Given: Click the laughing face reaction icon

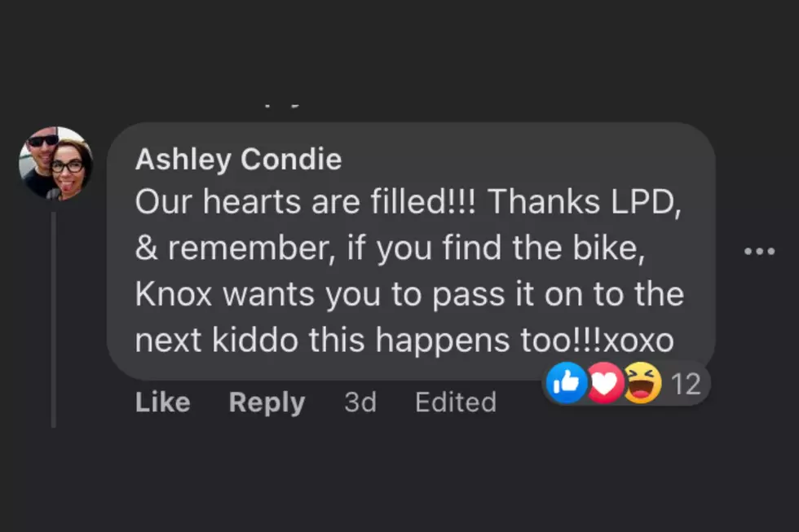Looking at the screenshot, I should pos(642,383).
